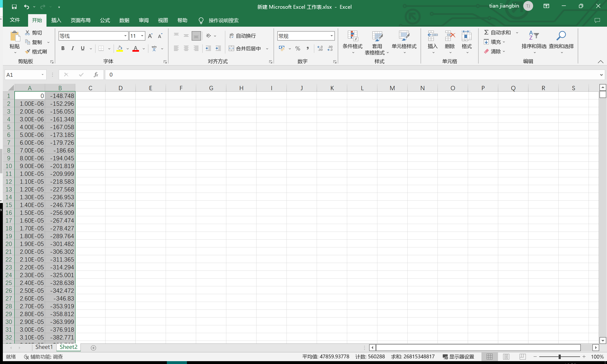Toggle italic formatting
The image size is (607, 364).
pyautogui.click(x=72, y=48)
